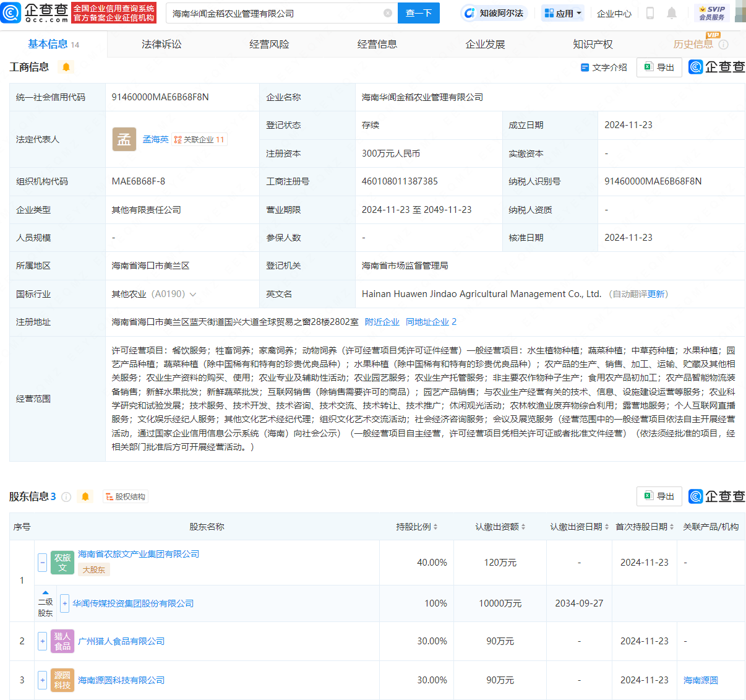Expand 海南源圆科技有限公司 row

point(42,680)
